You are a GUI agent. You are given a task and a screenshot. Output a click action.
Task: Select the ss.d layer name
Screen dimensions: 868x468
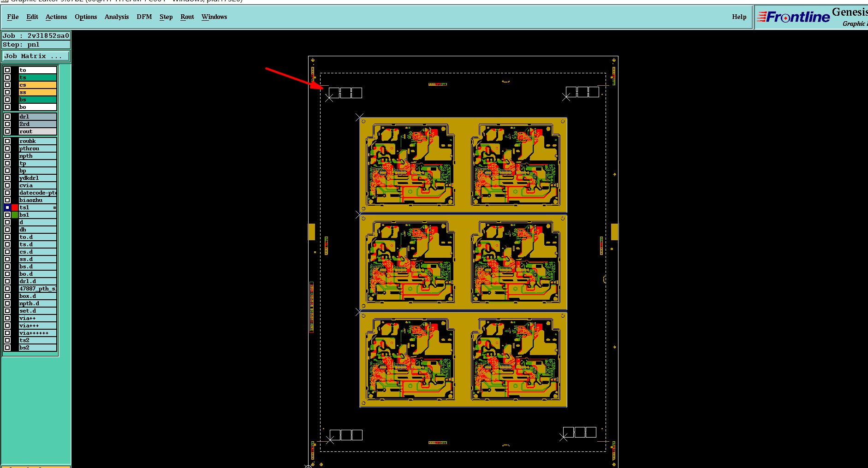[37, 259]
